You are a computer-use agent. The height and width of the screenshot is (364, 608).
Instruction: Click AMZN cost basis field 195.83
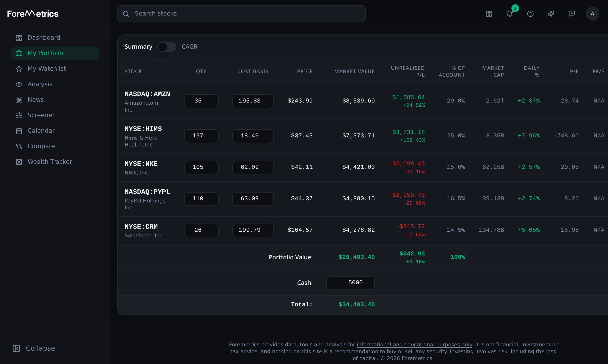(x=253, y=101)
